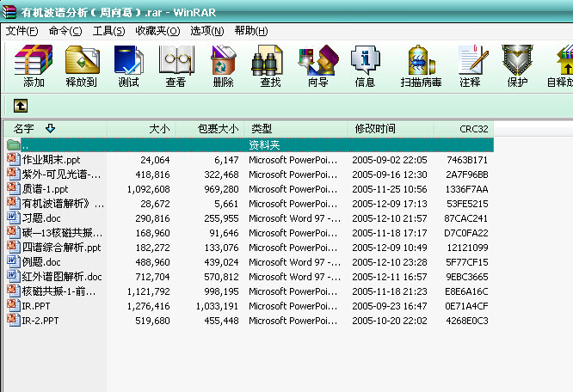Sort by the 类型 column header

pyautogui.click(x=296, y=128)
